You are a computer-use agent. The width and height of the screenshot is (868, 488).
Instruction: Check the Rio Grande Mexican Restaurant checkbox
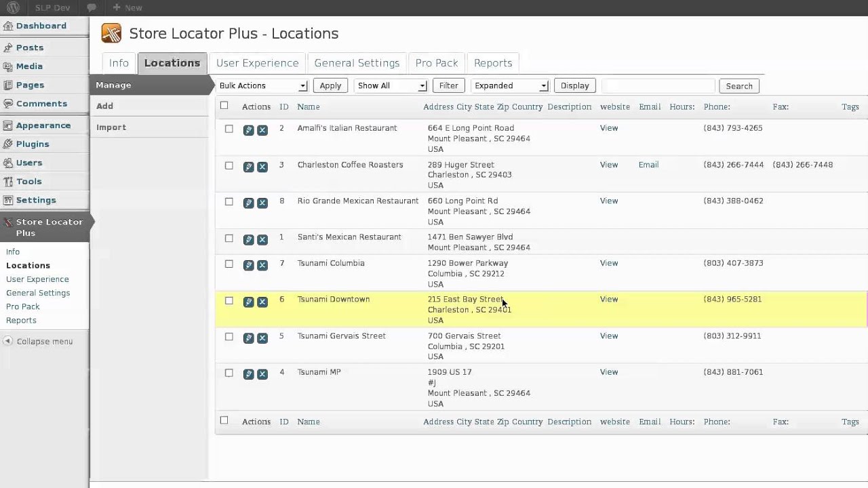pyautogui.click(x=229, y=201)
